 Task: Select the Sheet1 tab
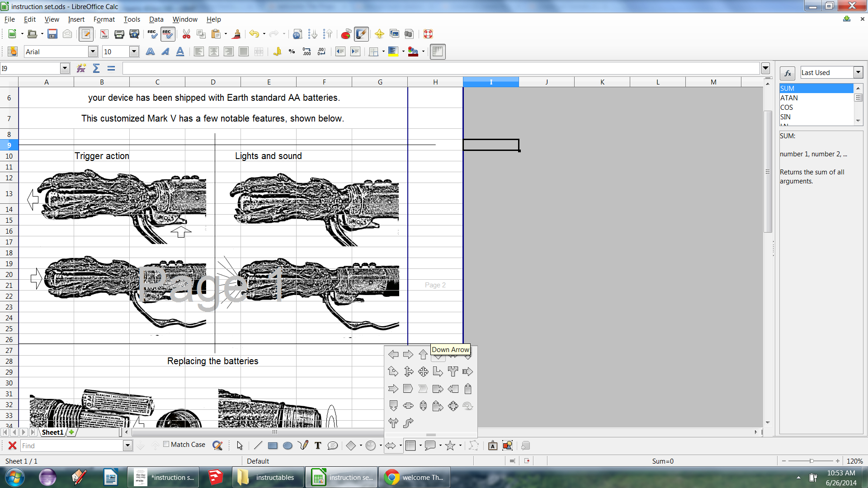[x=52, y=432]
